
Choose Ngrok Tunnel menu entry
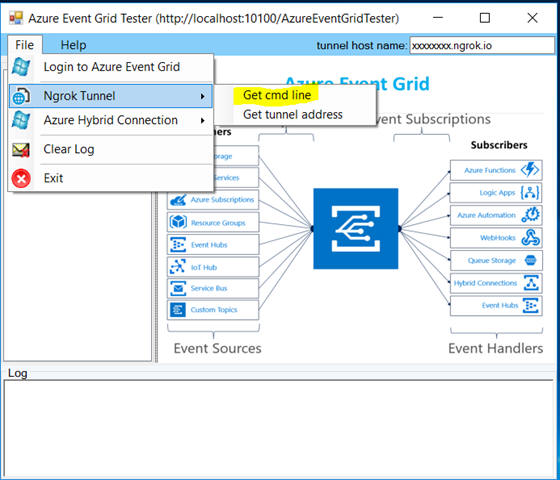111,96
